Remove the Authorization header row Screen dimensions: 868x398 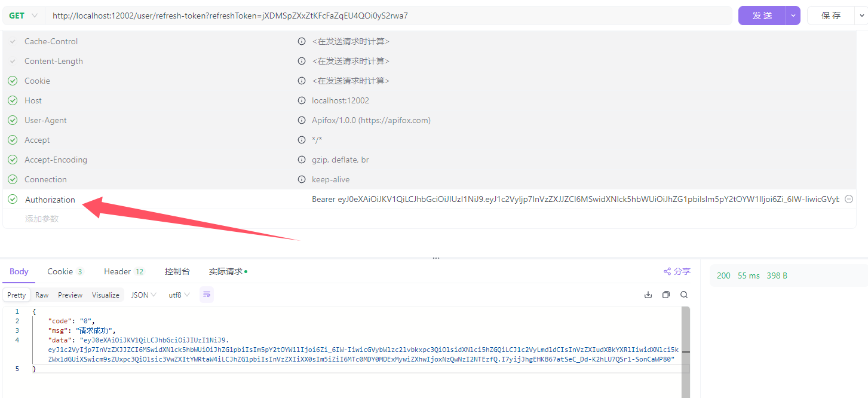[x=848, y=200]
